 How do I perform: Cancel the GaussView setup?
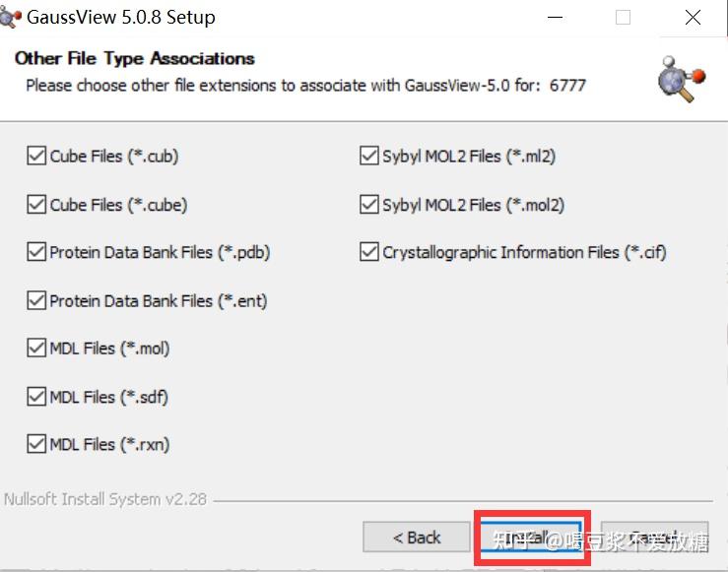pos(654,538)
